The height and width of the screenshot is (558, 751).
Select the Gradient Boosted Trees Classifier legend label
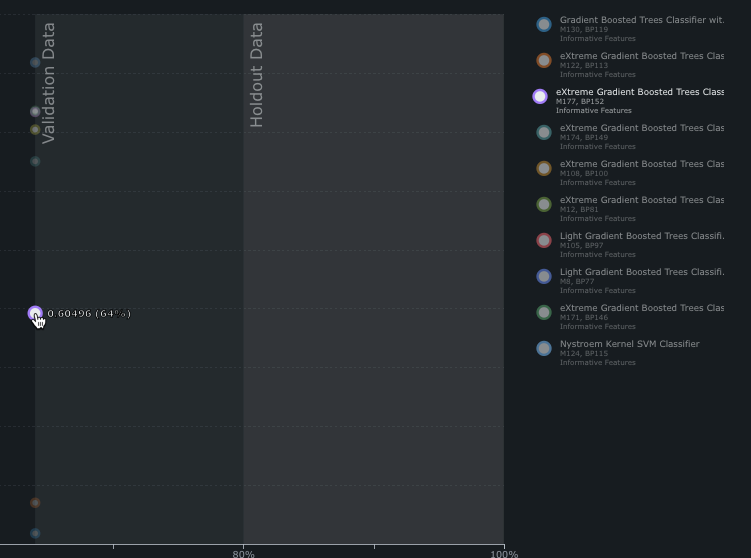[641, 20]
